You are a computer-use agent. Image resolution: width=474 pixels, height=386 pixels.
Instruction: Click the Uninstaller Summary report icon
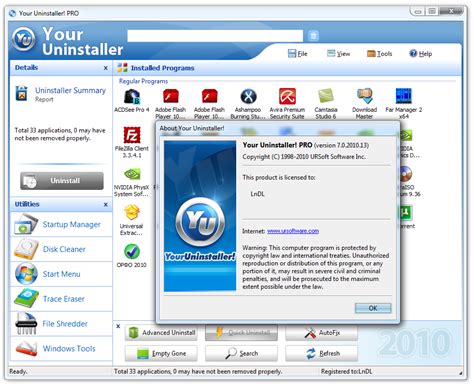point(22,94)
